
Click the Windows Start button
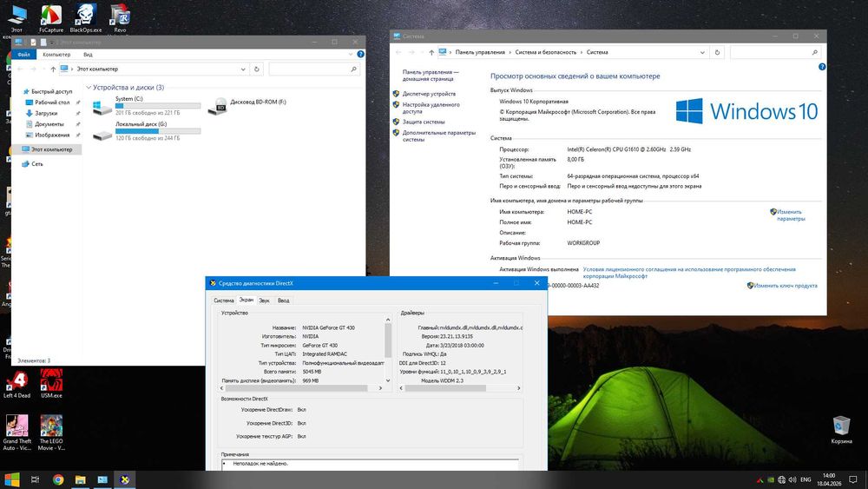coord(11,479)
